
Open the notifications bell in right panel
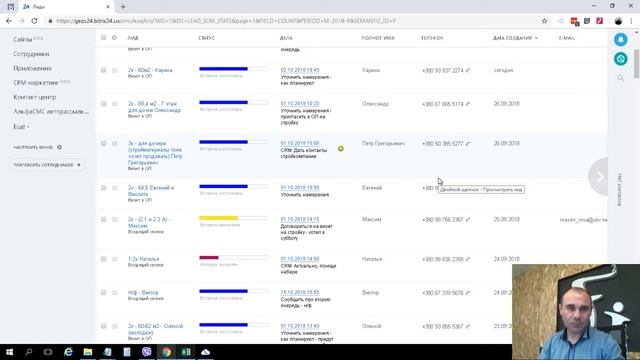[x=620, y=40]
